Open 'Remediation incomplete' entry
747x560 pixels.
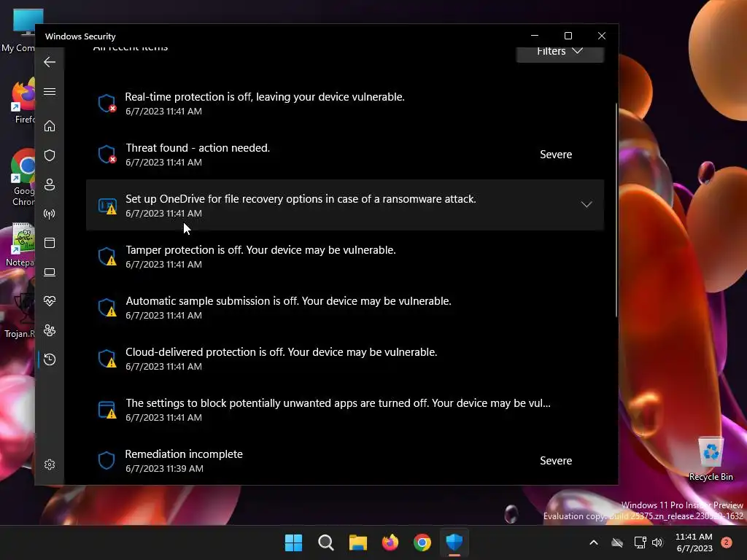point(345,461)
